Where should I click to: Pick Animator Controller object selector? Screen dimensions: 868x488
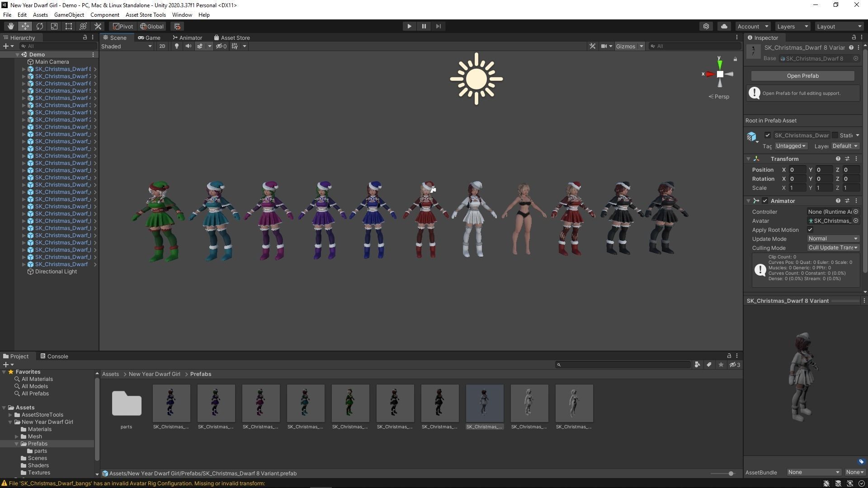[x=856, y=212]
